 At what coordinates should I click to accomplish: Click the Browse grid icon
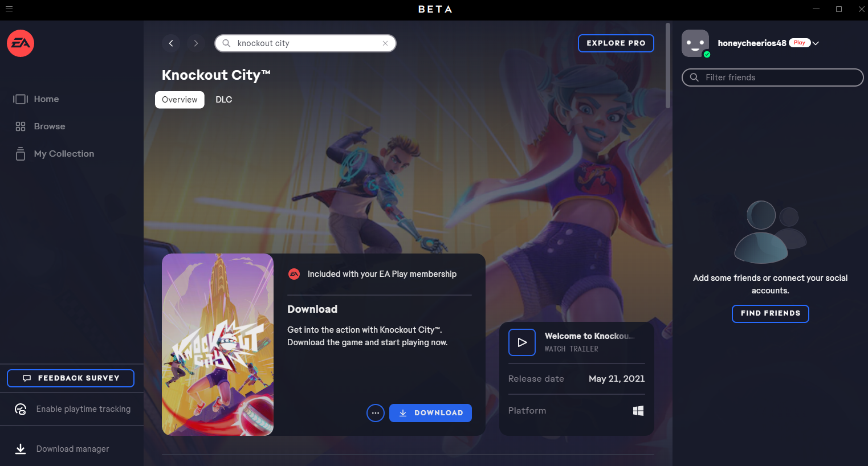click(21, 126)
